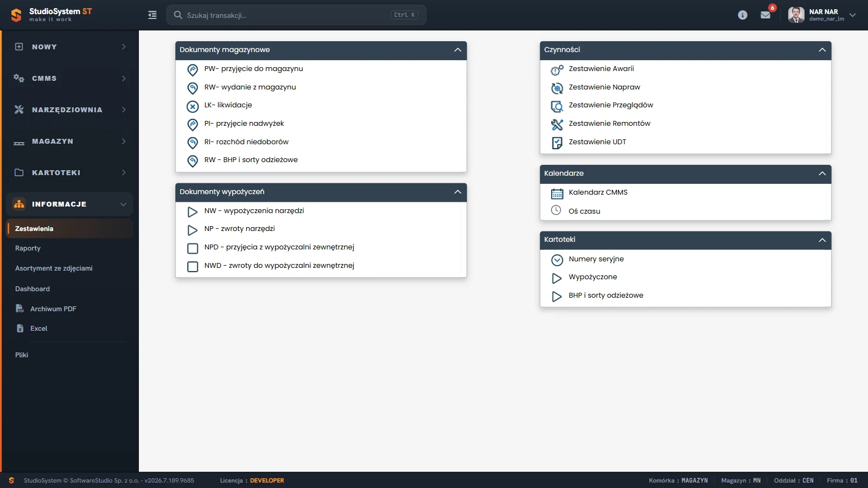Expand the NARZĘDZIOWNIA sidebar menu
Viewport: 868px width, 488px height.
tap(69, 110)
